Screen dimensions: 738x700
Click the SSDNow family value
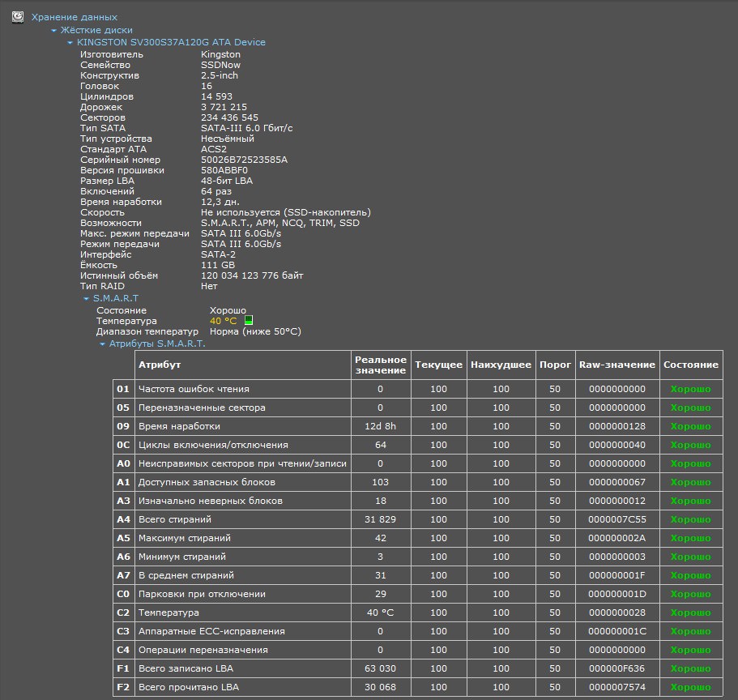[x=220, y=65]
